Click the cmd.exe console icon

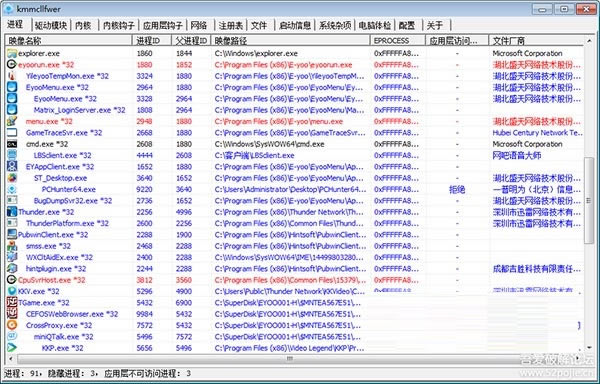[x=12, y=144]
